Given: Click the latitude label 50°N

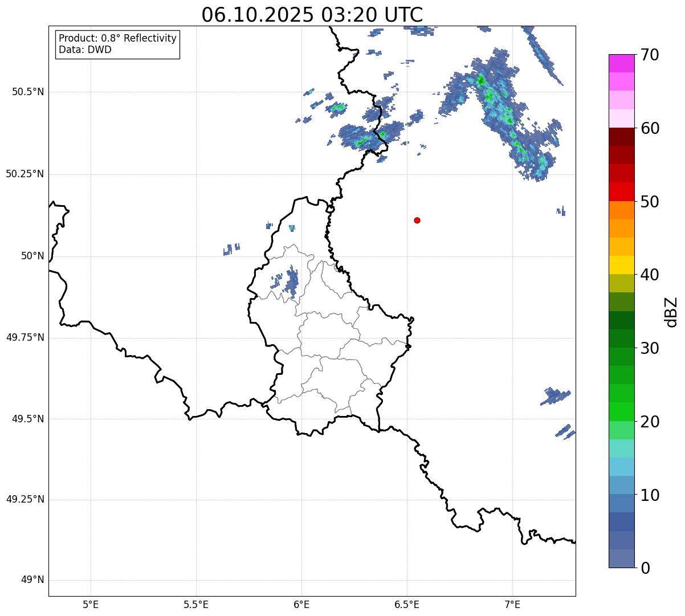Looking at the screenshot, I should 32,256.
